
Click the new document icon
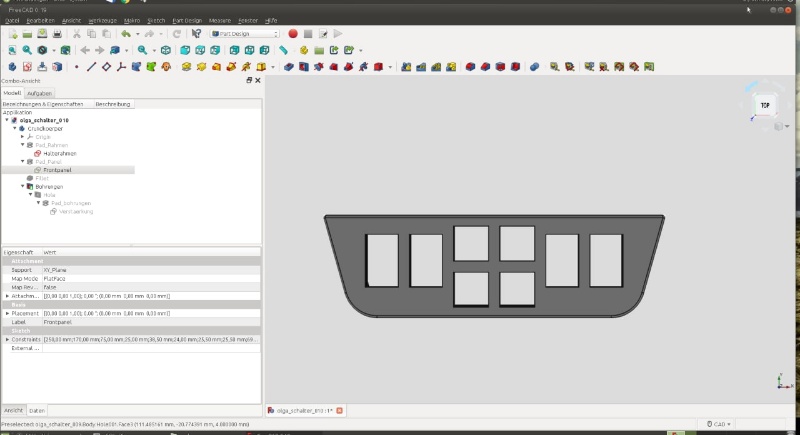tap(12, 33)
